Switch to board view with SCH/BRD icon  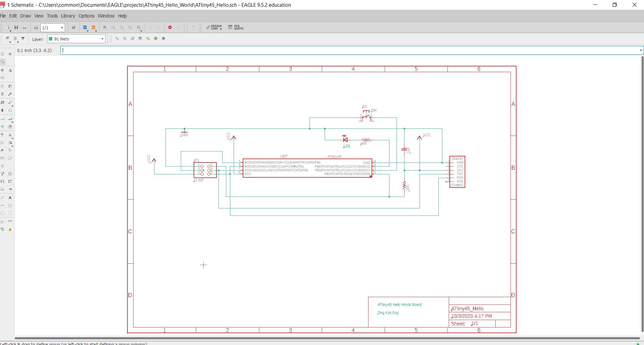pos(36,28)
